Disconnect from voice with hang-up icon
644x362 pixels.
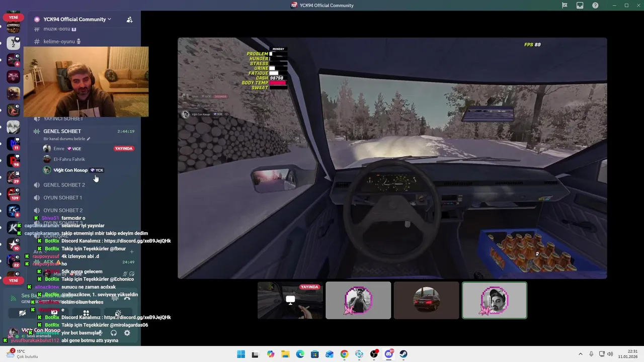pos(127,298)
